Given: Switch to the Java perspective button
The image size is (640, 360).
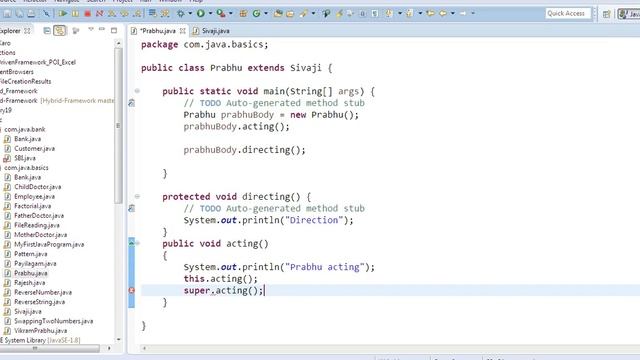Looking at the screenshot, I should (x=629, y=14).
